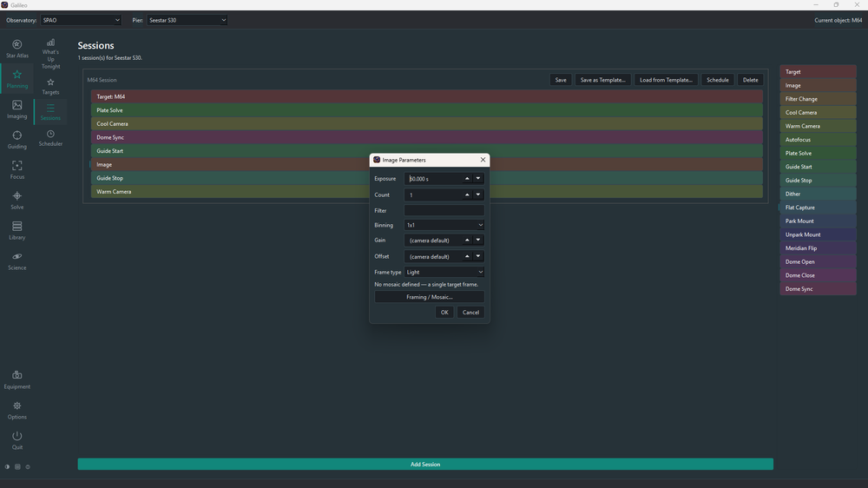Open the Imaging section
Image resolution: width=868 pixels, height=488 pixels.
pos(17,109)
